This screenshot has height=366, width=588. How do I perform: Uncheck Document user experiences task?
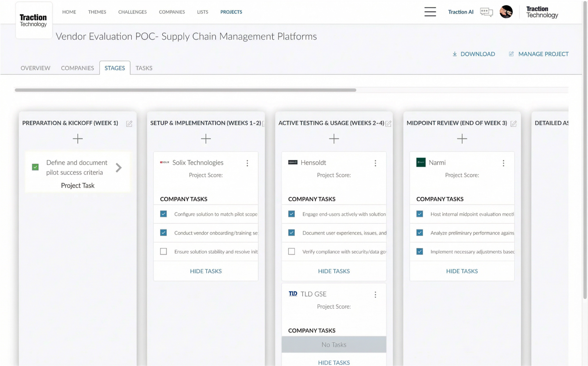click(x=291, y=232)
